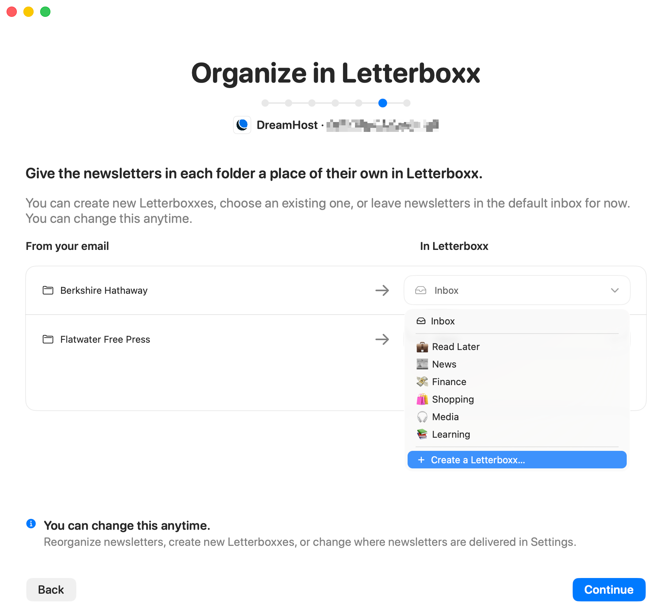
Task: Click the inbox tray icon in the dropdown field
Action: 421,290
